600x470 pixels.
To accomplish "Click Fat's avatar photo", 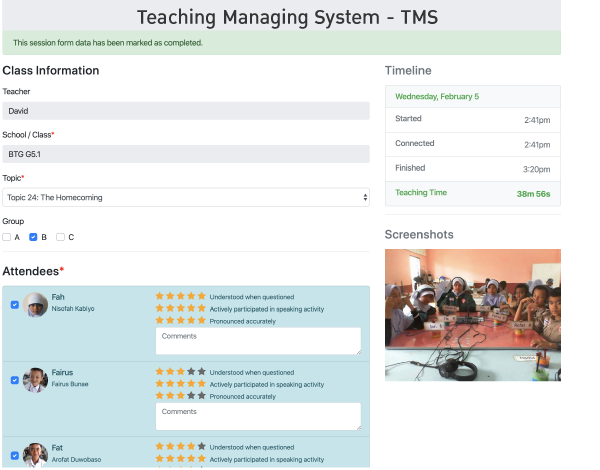I will point(35,455).
